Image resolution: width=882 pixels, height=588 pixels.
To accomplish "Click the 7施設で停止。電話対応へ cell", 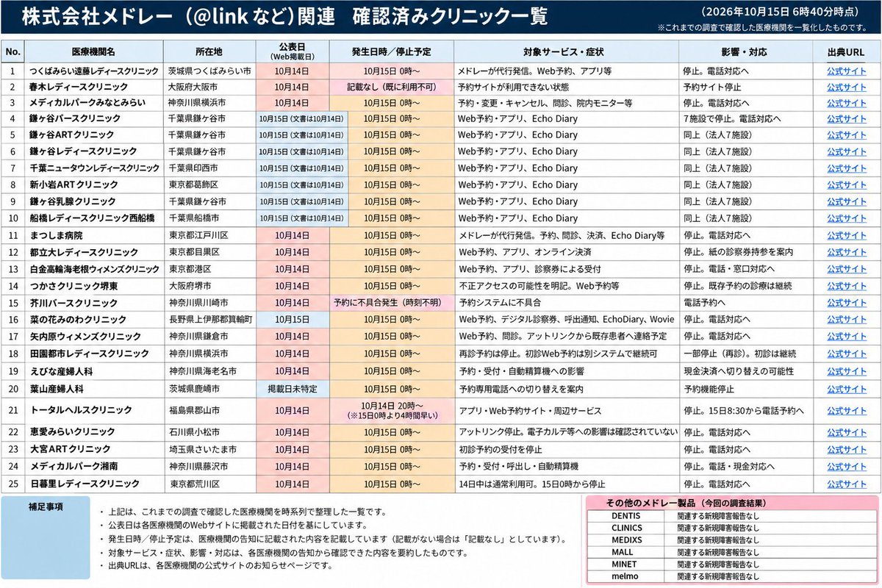I will [745, 118].
